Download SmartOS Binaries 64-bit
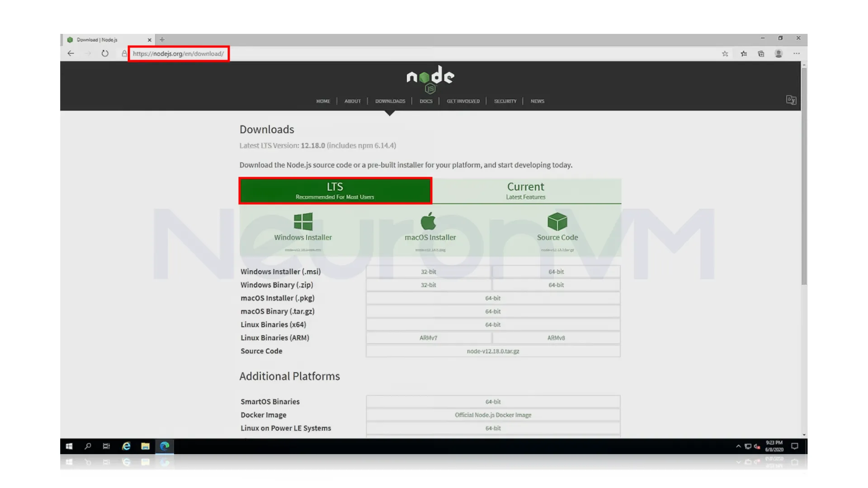The height and width of the screenshot is (488, 868). pyautogui.click(x=493, y=402)
